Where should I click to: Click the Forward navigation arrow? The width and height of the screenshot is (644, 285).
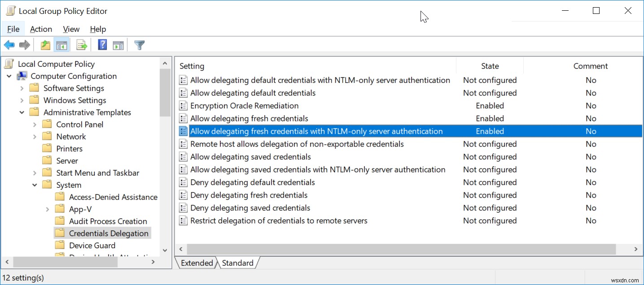pos(24,45)
